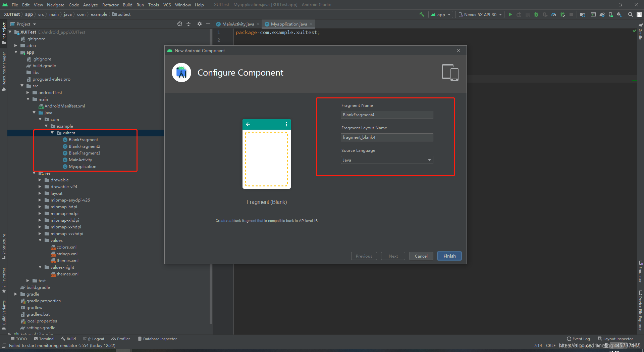Image resolution: width=644 pixels, height=352 pixels.
Task: Open the Build menu
Action: coord(127,5)
